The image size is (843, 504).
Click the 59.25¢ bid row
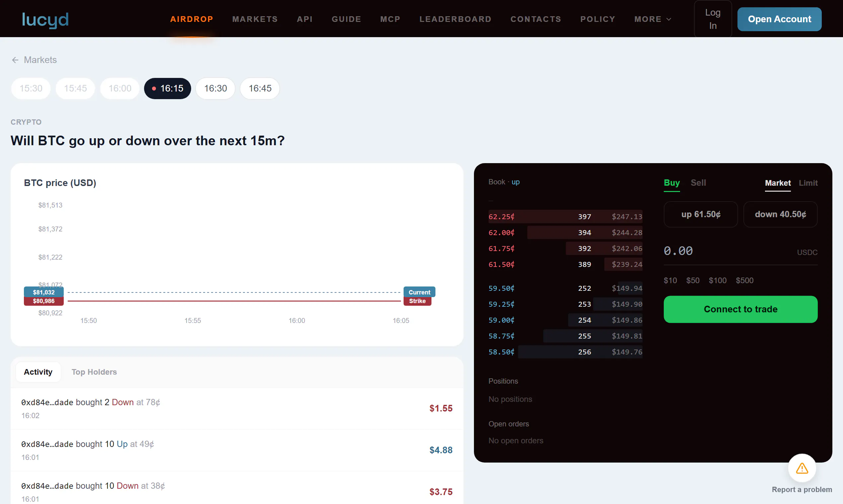pos(565,304)
